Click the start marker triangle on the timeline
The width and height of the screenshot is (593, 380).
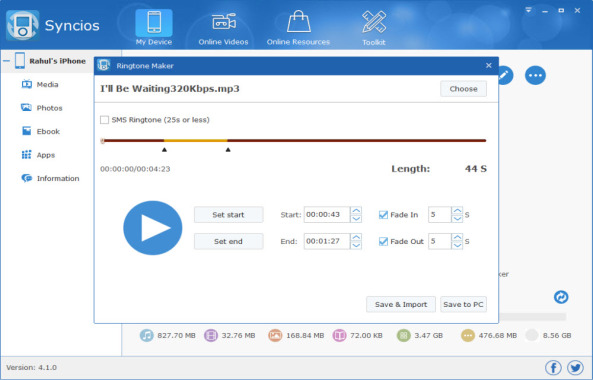pos(164,150)
